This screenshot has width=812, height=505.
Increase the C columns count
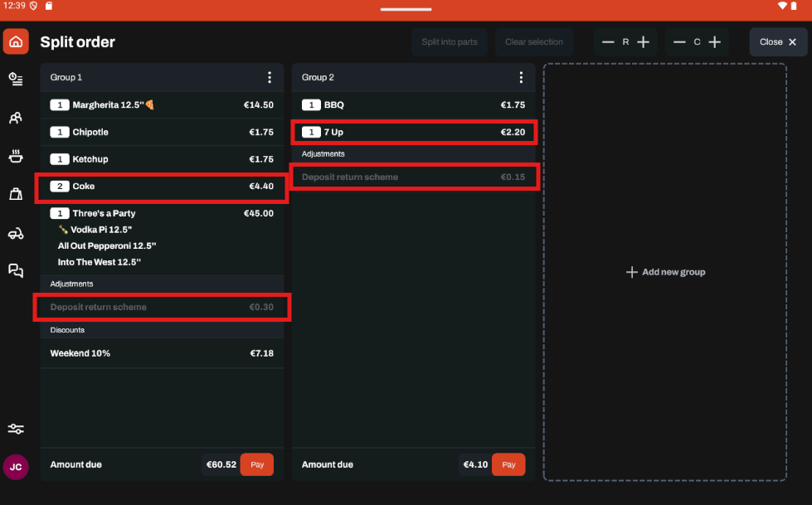(714, 42)
